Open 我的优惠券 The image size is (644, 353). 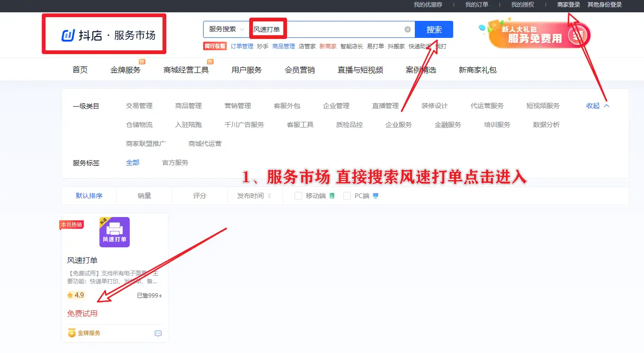pos(428,5)
